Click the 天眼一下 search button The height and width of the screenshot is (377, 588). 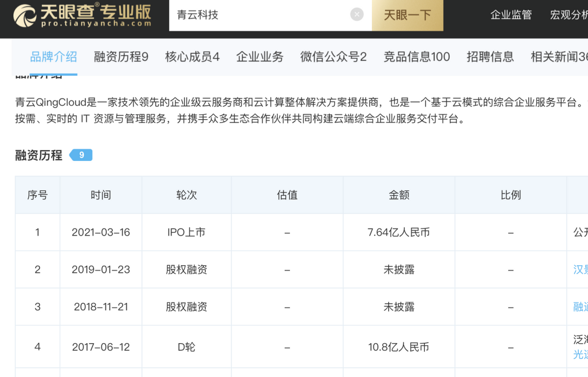click(408, 15)
